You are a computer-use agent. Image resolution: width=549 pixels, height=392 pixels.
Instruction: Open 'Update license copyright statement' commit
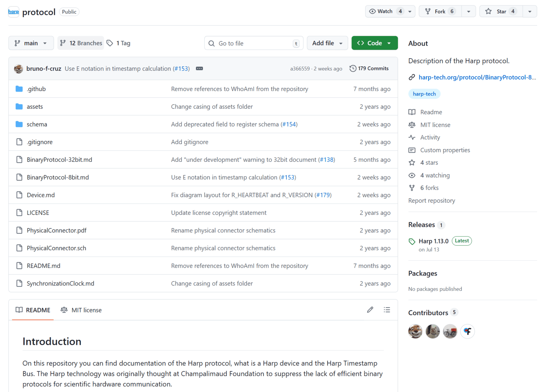(x=219, y=213)
